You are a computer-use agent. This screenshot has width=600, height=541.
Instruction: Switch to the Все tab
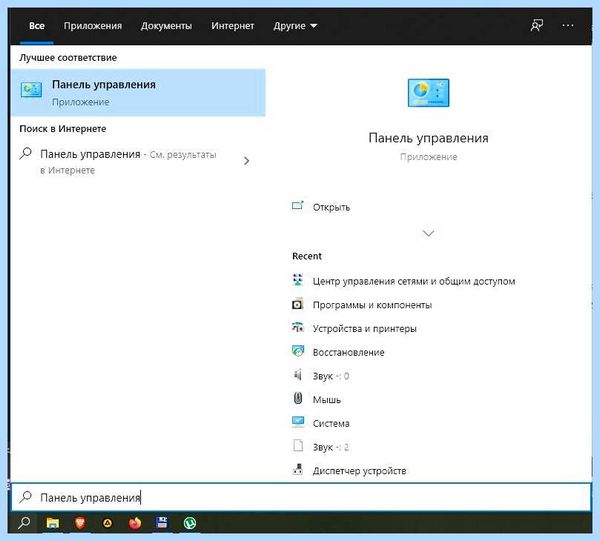(x=37, y=26)
